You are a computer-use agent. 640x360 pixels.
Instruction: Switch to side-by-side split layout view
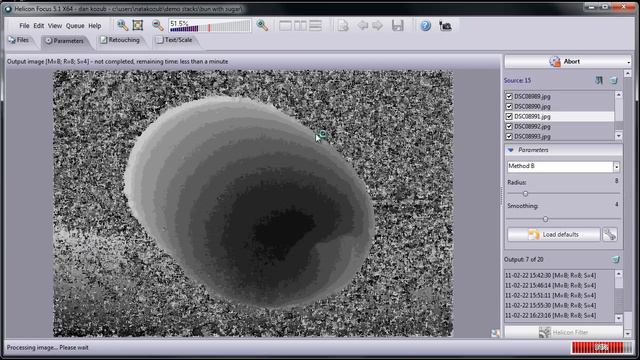[300, 26]
